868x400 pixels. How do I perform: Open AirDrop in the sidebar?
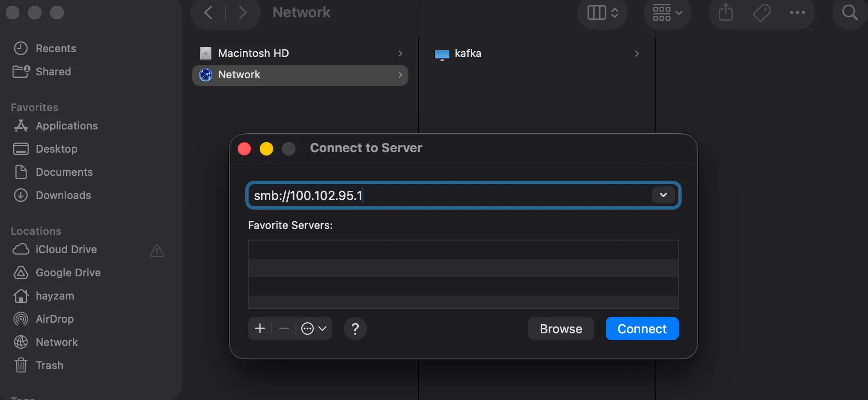pyautogui.click(x=43, y=319)
